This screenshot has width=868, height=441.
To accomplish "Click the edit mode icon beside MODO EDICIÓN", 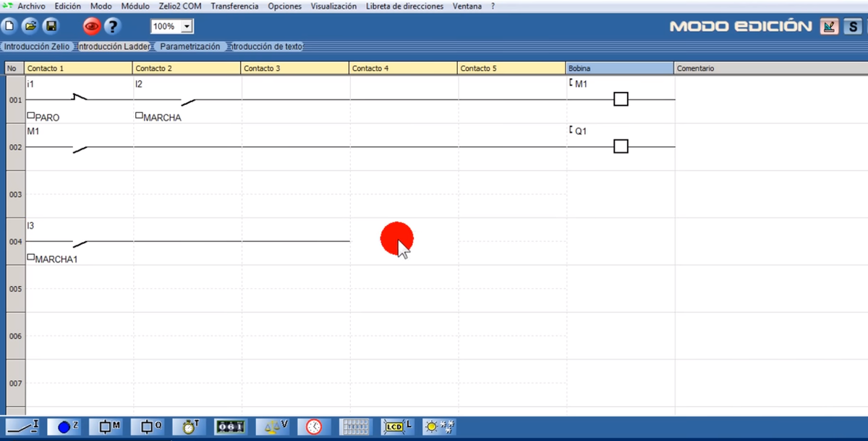I will pyautogui.click(x=830, y=27).
